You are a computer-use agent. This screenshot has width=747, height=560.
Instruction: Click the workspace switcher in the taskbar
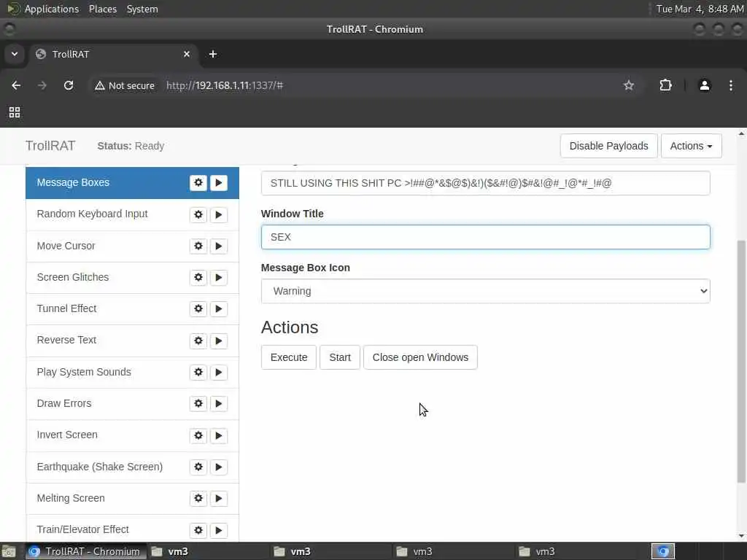(663, 551)
